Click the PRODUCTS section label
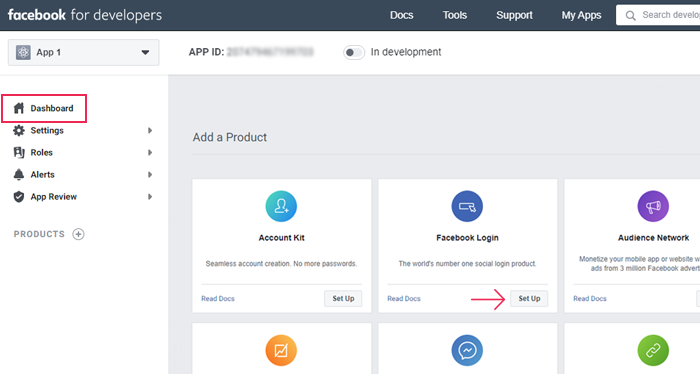Screen dimensions: 700x374 coord(39,234)
